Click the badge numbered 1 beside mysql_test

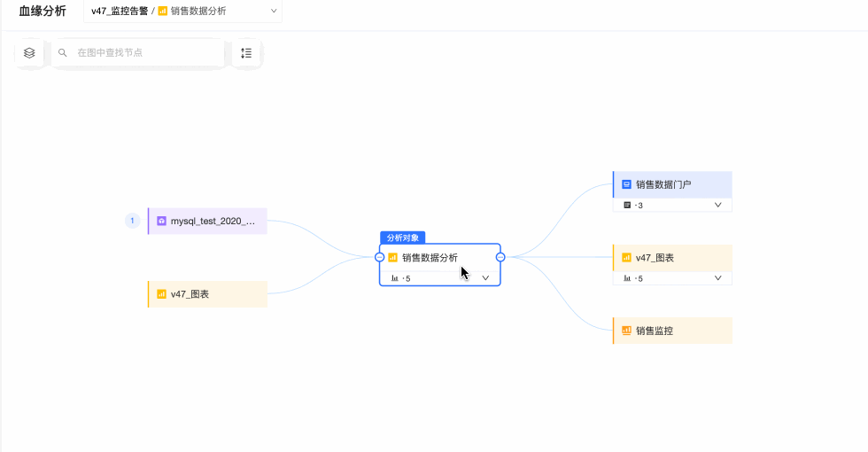tap(133, 221)
